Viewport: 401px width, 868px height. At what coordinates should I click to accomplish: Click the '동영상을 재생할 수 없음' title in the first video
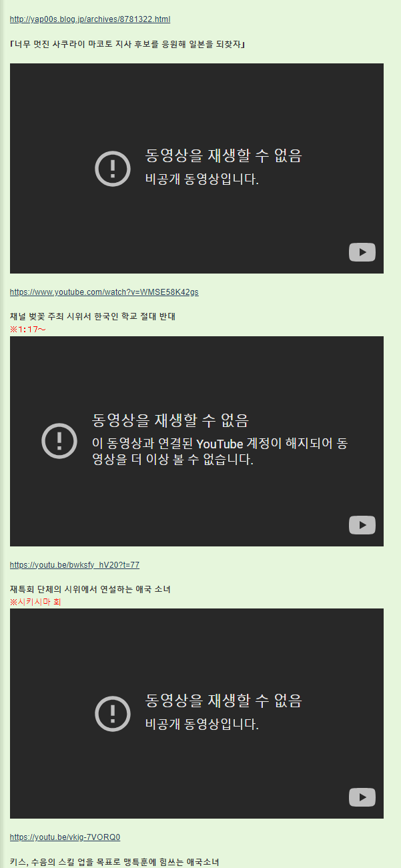coord(224,156)
